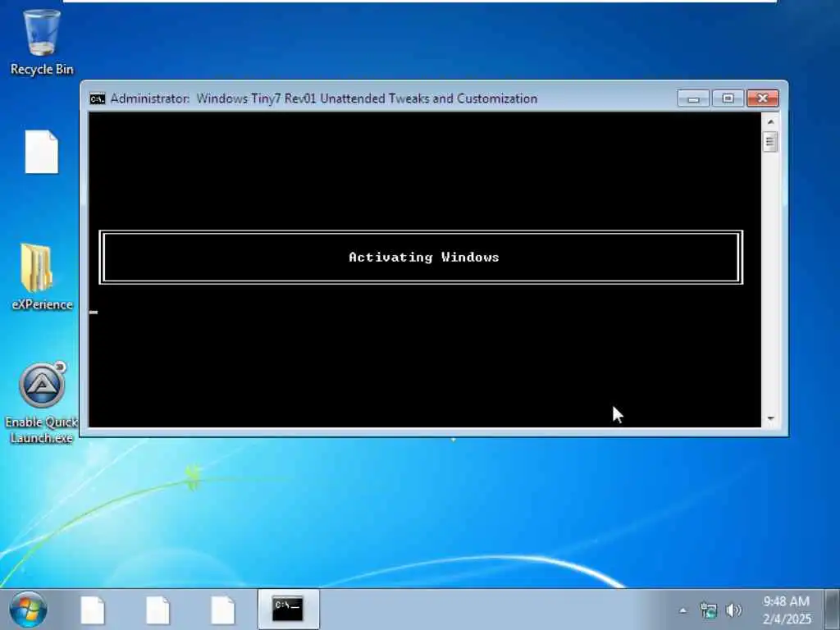Select the command prompt taskbar button
The height and width of the screenshot is (630, 840).
(288, 609)
